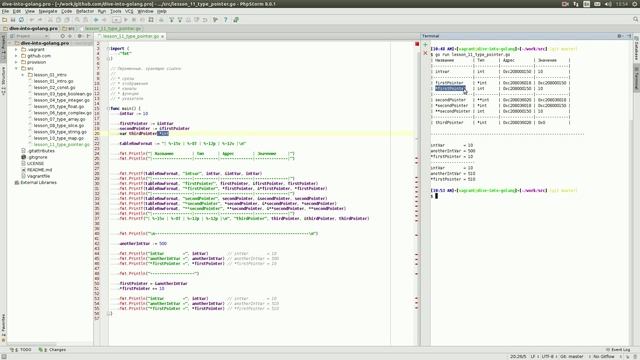Collapse the func main fold marker
The width and height of the screenshot is (640, 360).
108,109
